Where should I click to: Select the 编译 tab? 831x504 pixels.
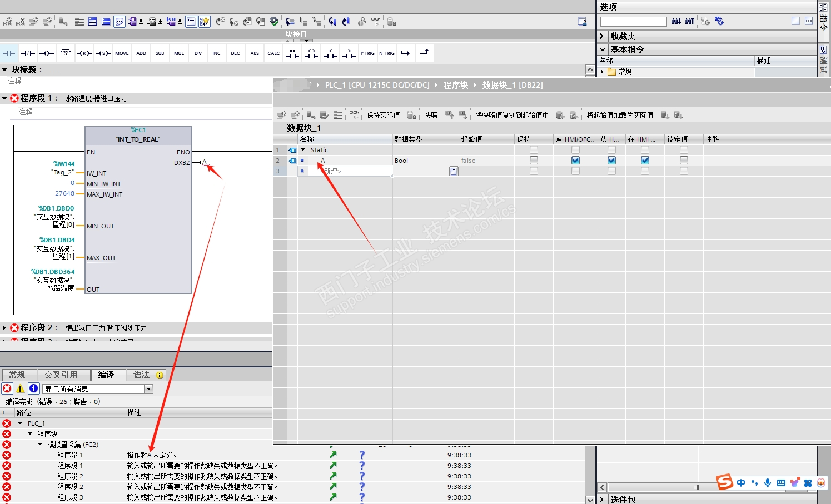coord(108,375)
